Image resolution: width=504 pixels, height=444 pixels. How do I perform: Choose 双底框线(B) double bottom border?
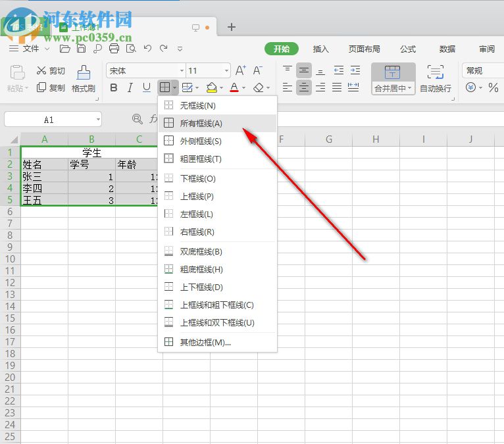[218, 251]
